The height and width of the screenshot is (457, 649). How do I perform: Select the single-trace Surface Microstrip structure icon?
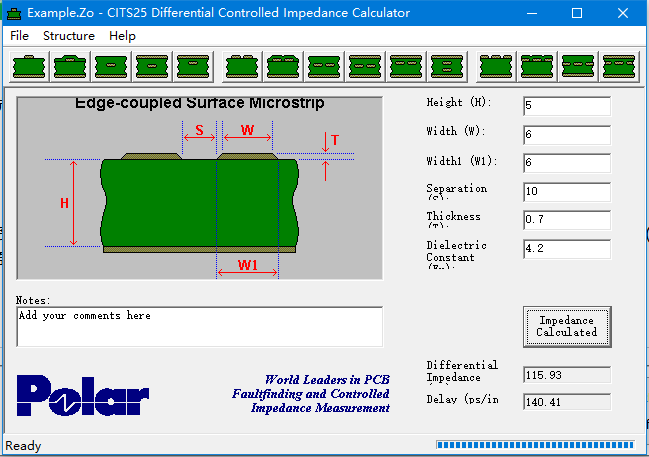pyautogui.click(x=29, y=67)
